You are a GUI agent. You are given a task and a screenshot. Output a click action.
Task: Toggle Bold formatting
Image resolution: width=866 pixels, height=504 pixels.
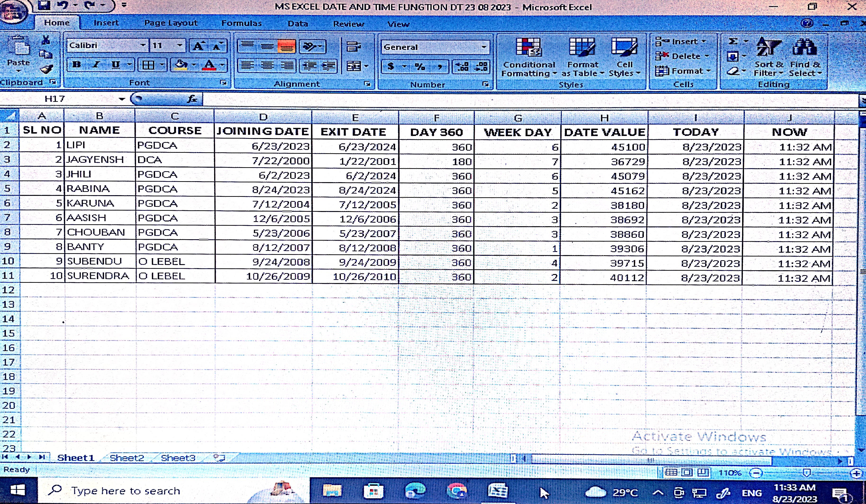77,65
